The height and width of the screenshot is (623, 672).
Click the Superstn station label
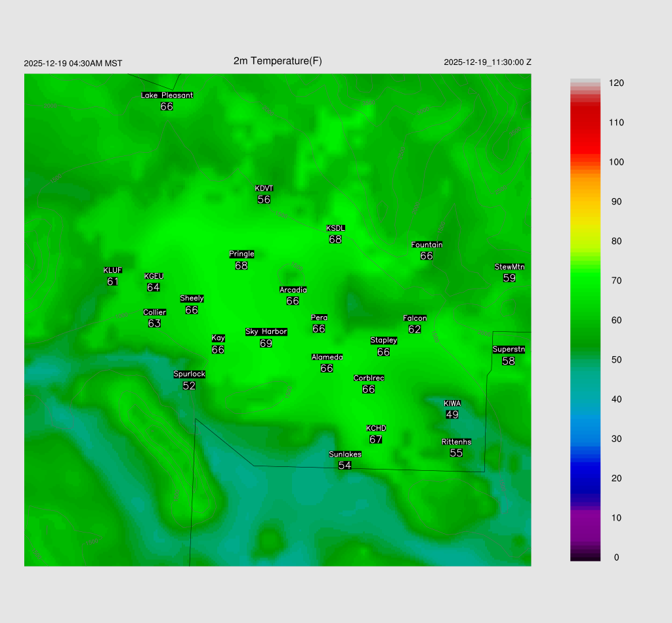click(508, 350)
